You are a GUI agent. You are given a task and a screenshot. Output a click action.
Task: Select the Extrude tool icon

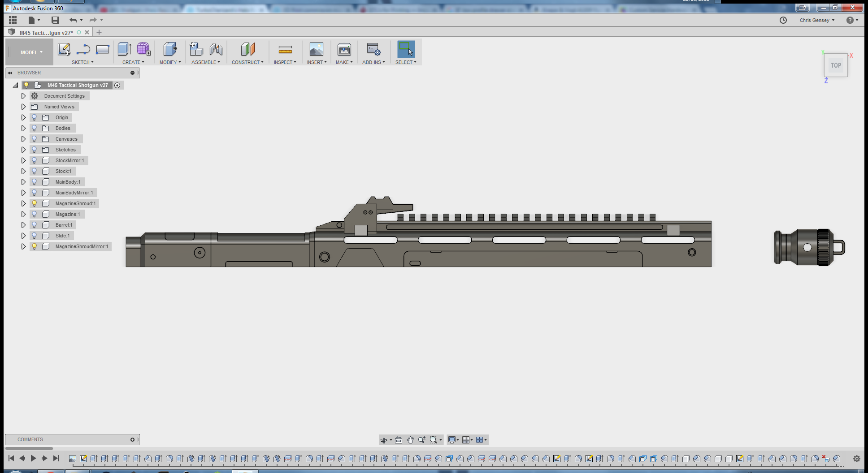tap(124, 49)
